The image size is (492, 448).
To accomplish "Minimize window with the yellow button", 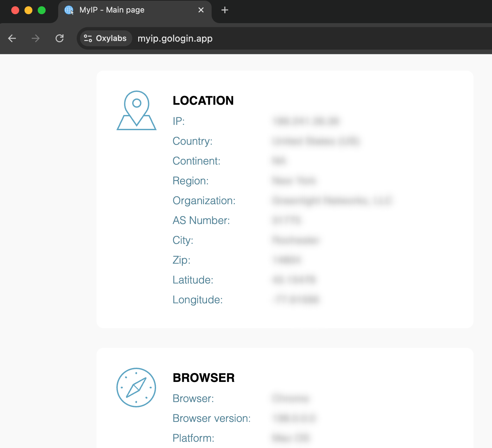I will click(28, 10).
